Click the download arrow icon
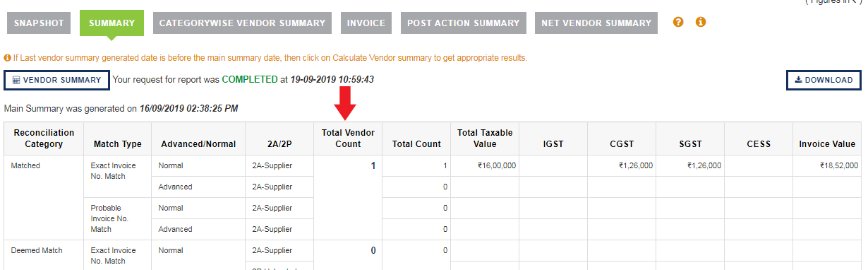The height and width of the screenshot is (270, 868). [x=799, y=80]
